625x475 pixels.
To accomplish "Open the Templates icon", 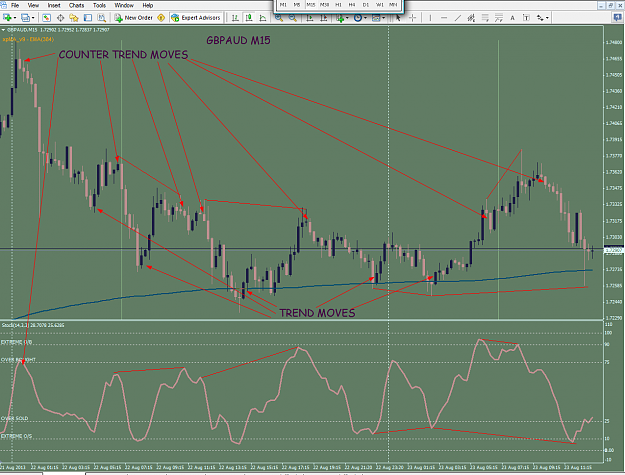I will click(376, 18).
